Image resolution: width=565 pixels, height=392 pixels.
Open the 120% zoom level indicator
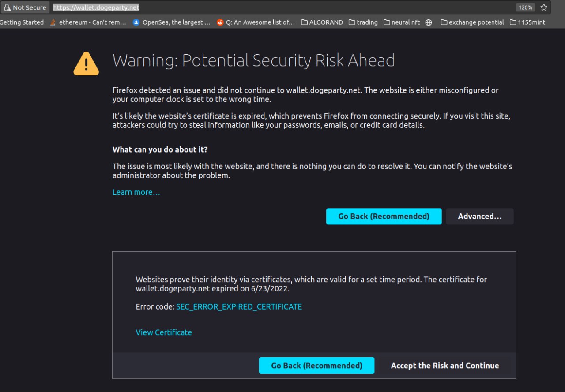525,7
